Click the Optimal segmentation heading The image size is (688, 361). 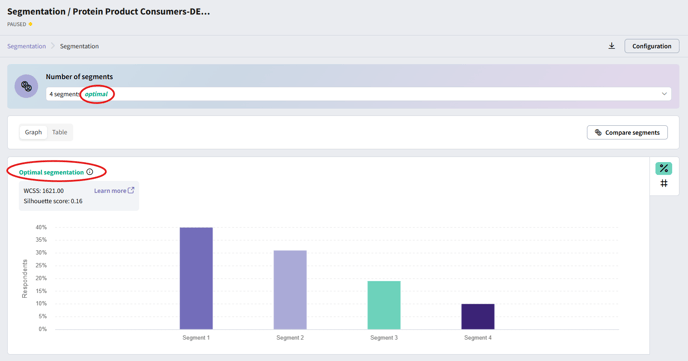pos(51,172)
